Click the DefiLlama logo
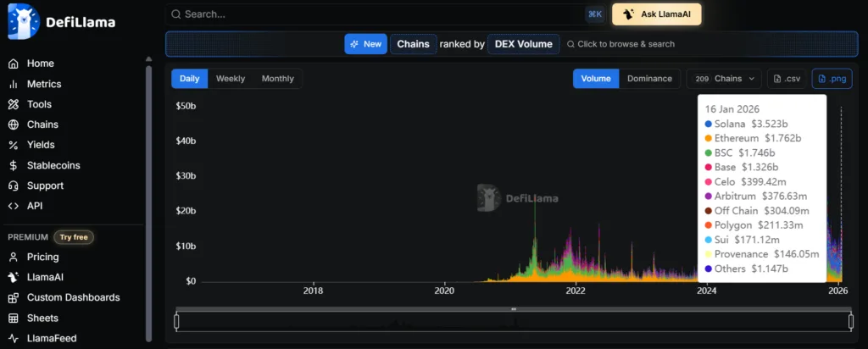 coord(61,21)
